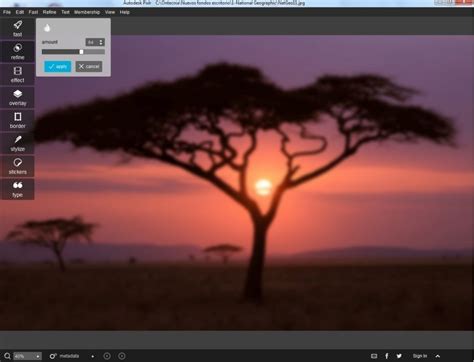Open the View menu

110,12
